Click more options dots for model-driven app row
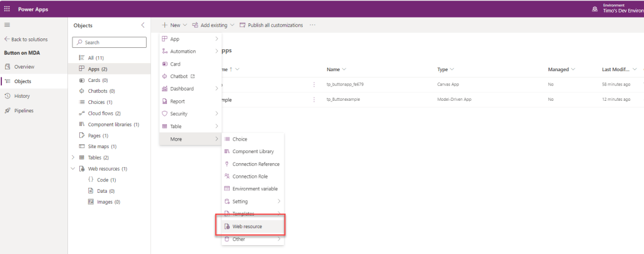 pyautogui.click(x=314, y=100)
